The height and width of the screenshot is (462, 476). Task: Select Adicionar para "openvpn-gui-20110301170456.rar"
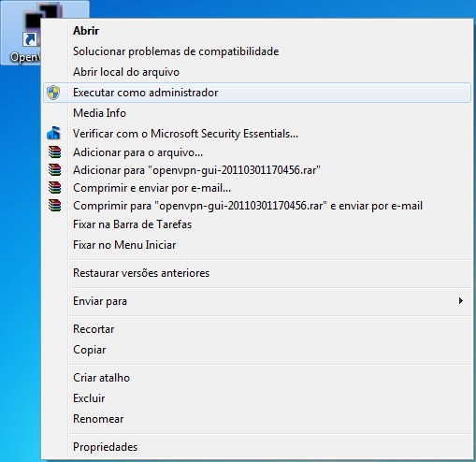coord(257,170)
